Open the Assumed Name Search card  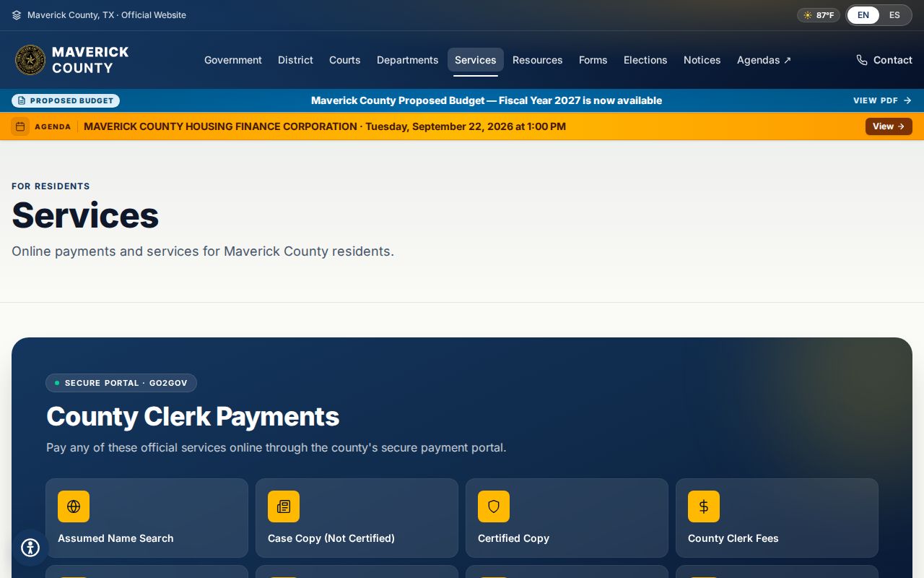click(x=147, y=518)
